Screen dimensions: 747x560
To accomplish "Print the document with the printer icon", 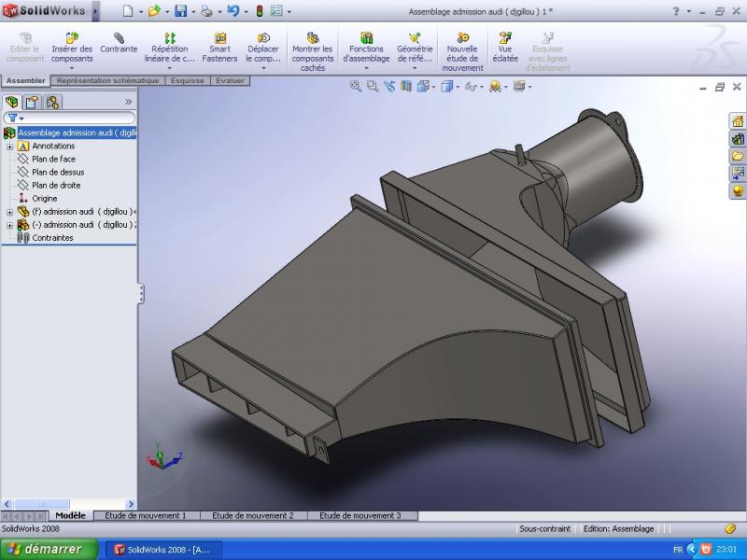I will [x=206, y=10].
